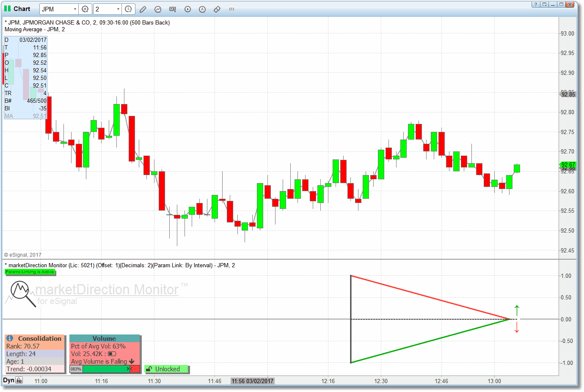The width and height of the screenshot is (584, 392).
Task: Open help via question mark button
Action: point(536,4)
